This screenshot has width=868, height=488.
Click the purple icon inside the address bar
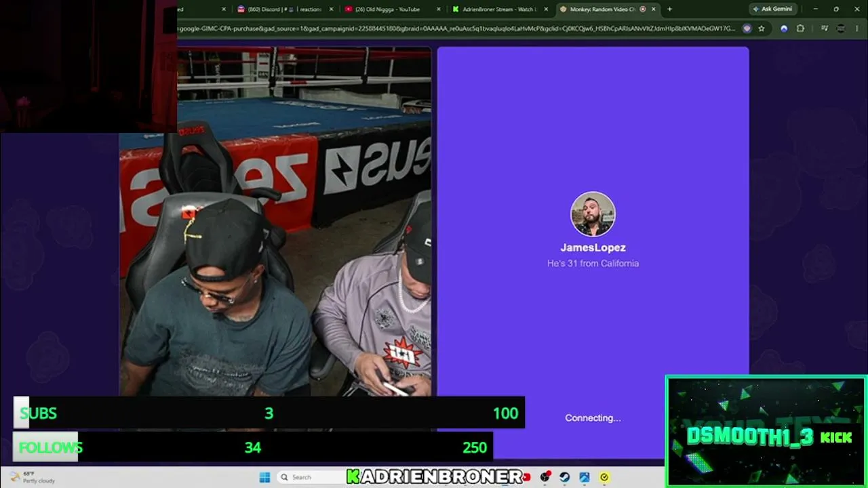point(747,28)
